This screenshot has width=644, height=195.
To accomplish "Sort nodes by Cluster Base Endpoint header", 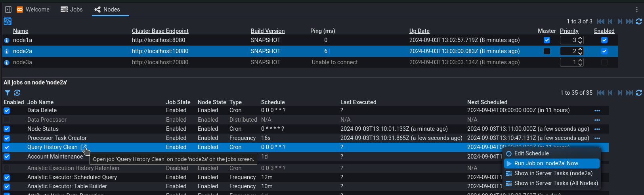I will pyautogui.click(x=160, y=31).
